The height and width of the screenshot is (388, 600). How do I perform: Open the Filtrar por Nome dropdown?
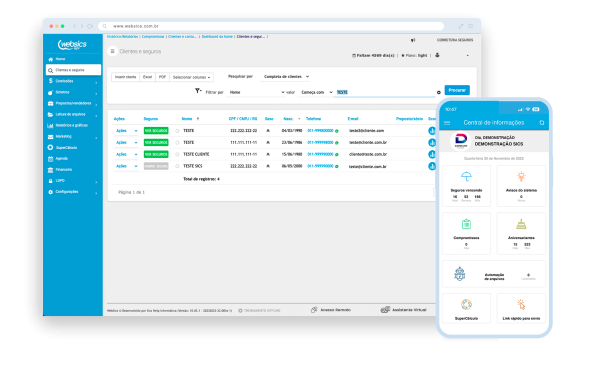click(256, 93)
